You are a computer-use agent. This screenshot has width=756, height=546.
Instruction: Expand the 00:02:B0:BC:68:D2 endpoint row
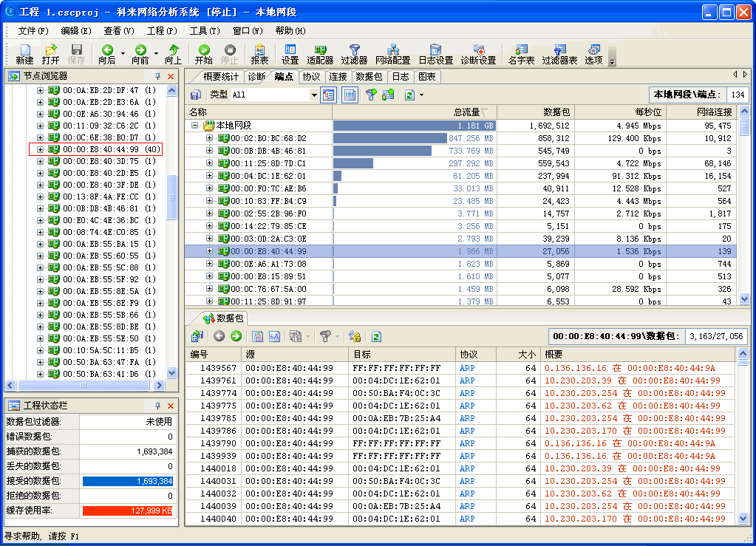point(209,138)
